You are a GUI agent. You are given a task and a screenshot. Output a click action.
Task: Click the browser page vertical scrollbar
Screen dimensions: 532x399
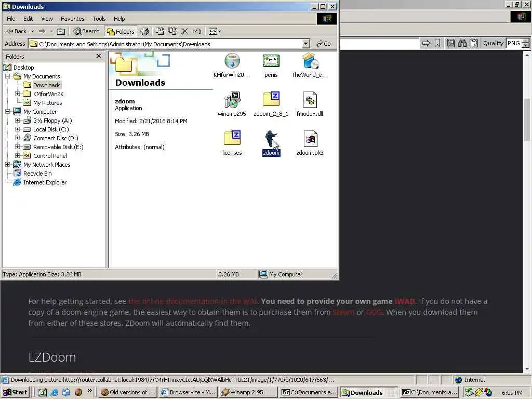[527, 212]
